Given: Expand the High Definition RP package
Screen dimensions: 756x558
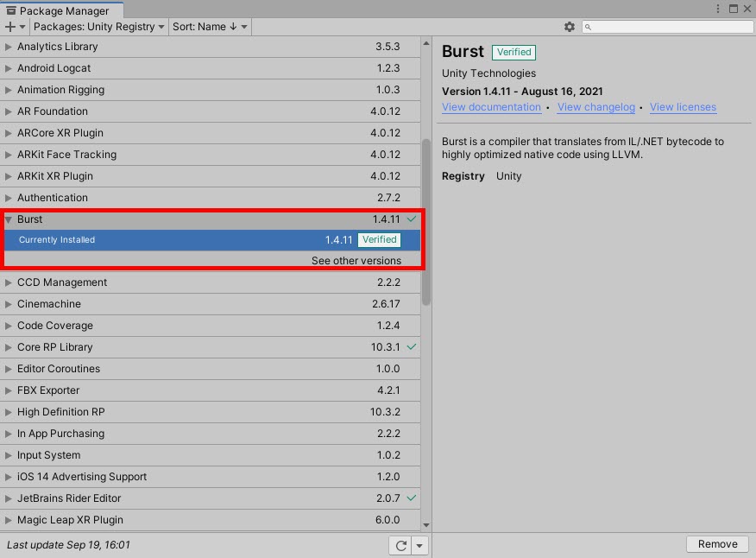Looking at the screenshot, I should click(x=8, y=412).
